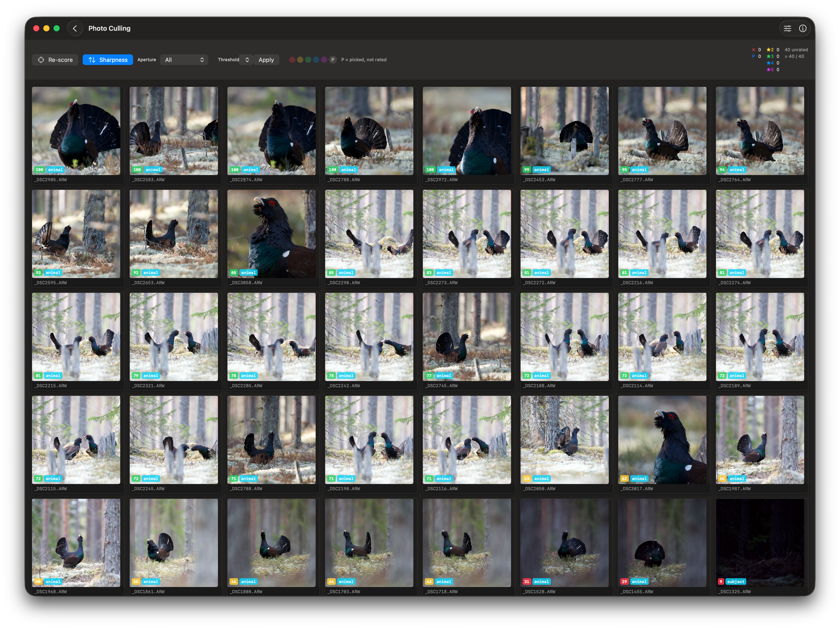The image size is (840, 629).
Task: Click the Threshold stepper arrows
Action: pyautogui.click(x=247, y=60)
